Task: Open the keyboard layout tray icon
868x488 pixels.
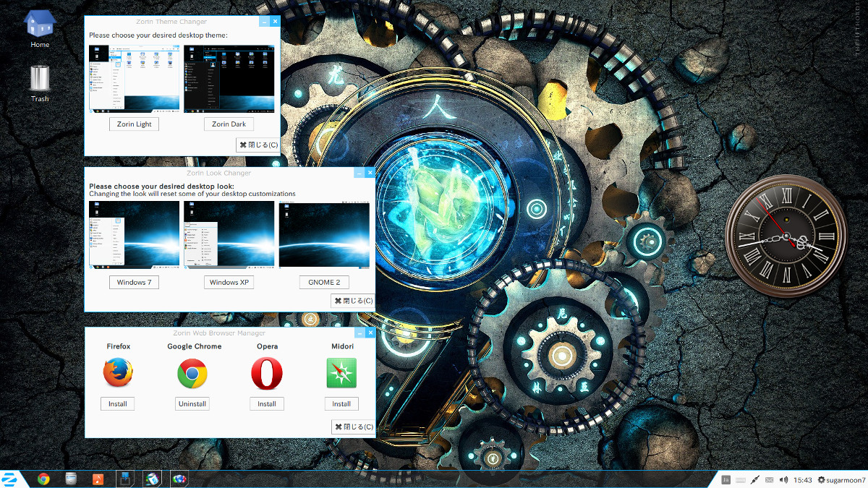Action: point(741,480)
